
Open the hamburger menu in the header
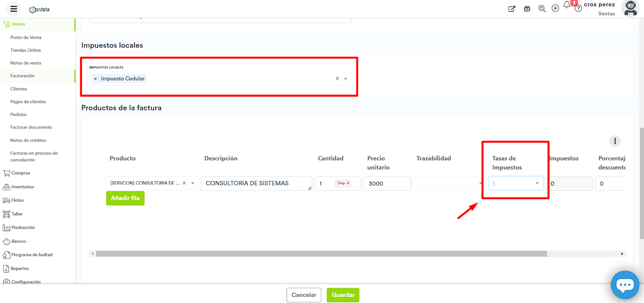click(x=14, y=9)
